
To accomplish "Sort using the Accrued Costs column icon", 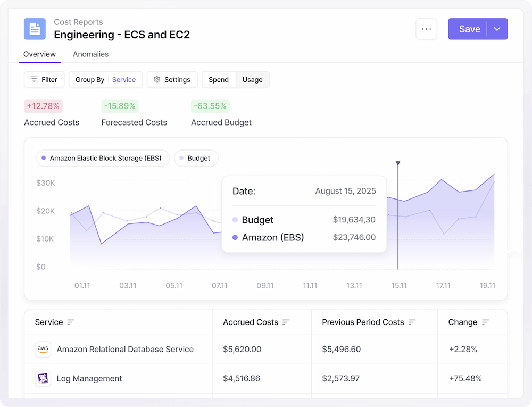I will tap(286, 322).
